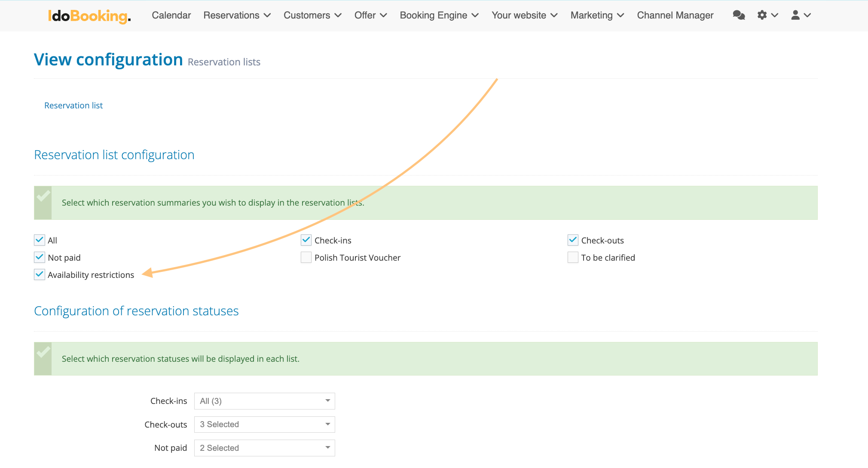Viewport: 868px width, 468px height.
Task: Click the Reservation list link
Action: [x=73, y=105]
